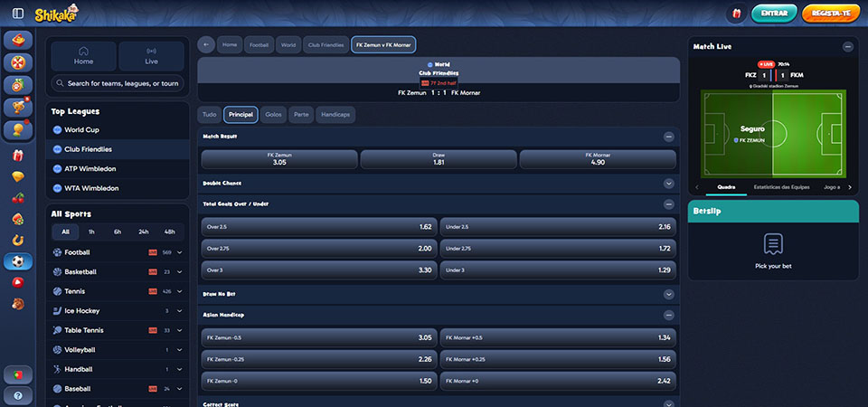The width and height of the screenshot is (868, 407).
Task: Open the cherries slot icon in left rail
Action: (x=18, y=198)
